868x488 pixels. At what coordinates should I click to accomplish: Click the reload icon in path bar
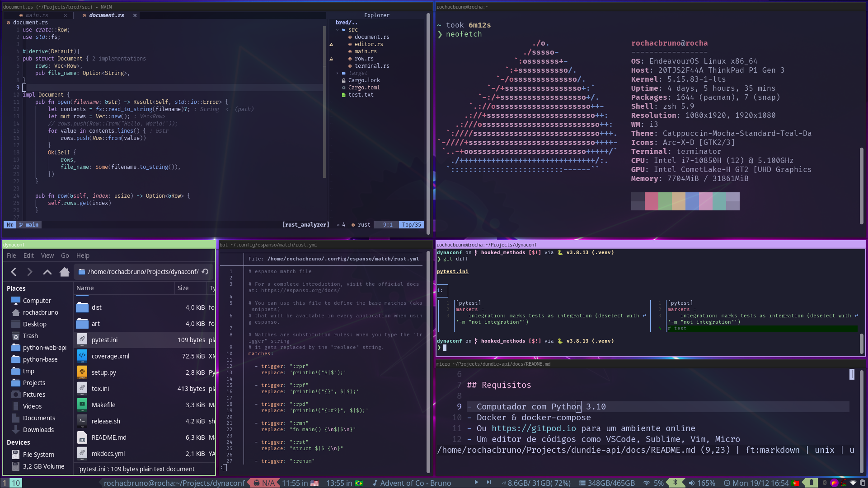tap(205, 272)
